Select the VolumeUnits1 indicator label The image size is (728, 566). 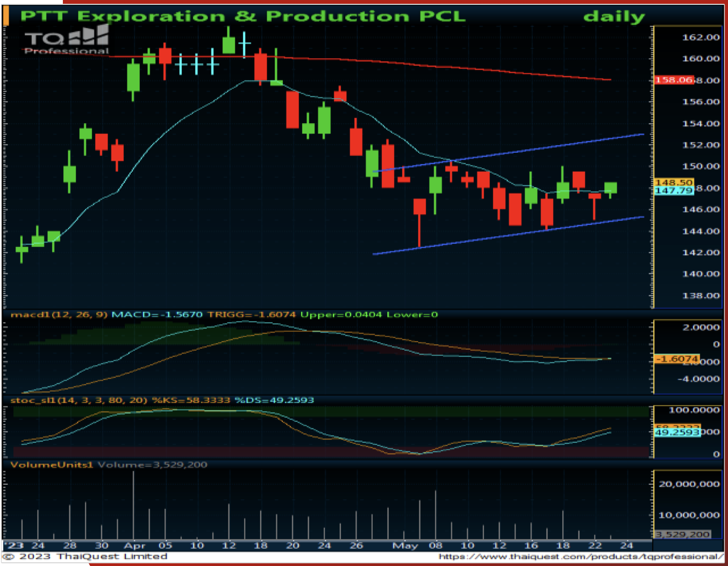tap(52, 464)
